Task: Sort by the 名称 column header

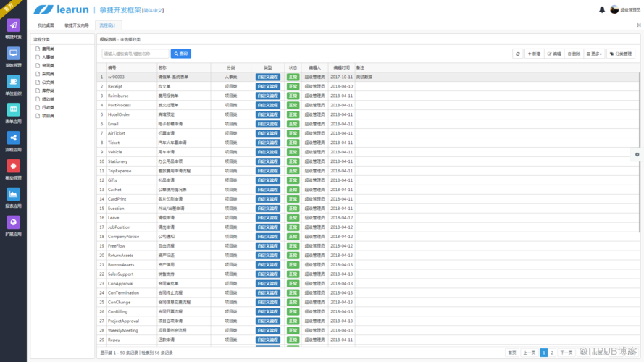Action: point(183,67)
